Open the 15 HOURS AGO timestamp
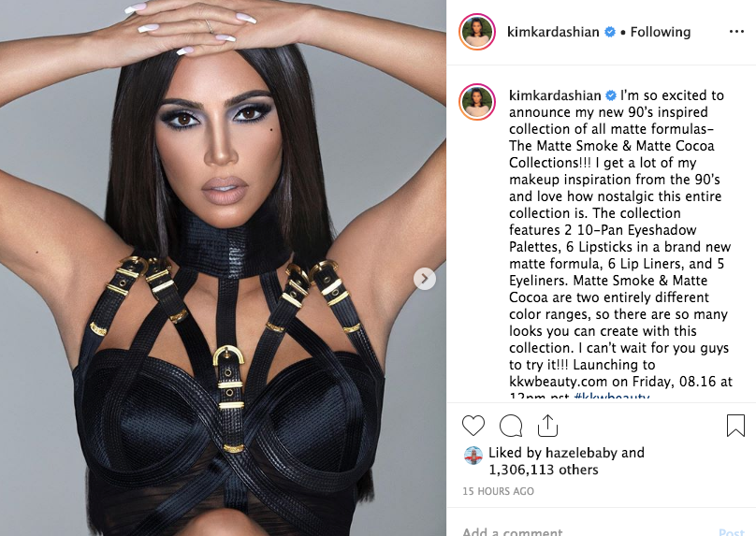The width and height of the screenshot is (756, 536). tap(498, 491)
